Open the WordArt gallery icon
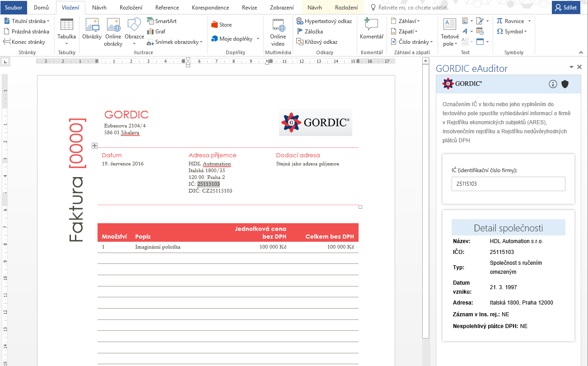This screenshot has height=366, width=588. (x=466, y=32)
